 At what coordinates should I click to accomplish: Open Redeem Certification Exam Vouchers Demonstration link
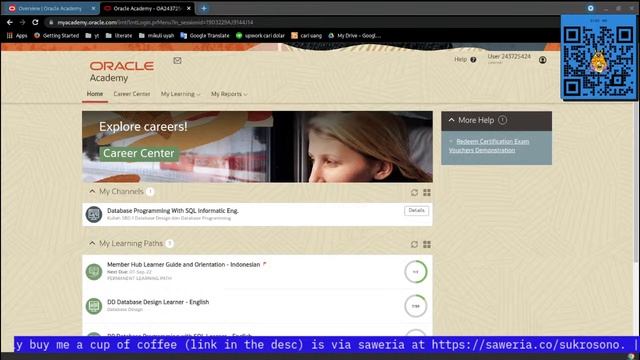(489, 146)
